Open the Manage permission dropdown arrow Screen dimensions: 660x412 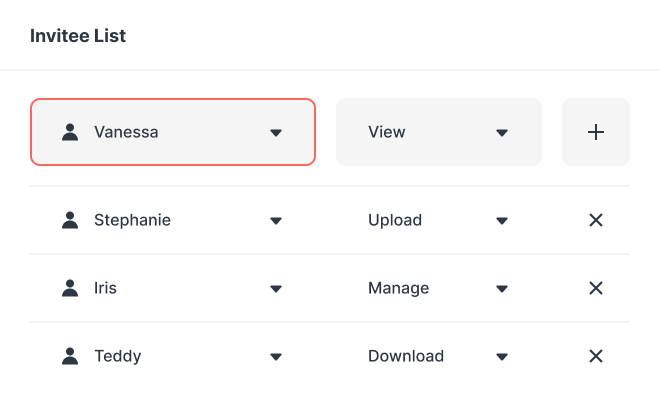[502, 288]
